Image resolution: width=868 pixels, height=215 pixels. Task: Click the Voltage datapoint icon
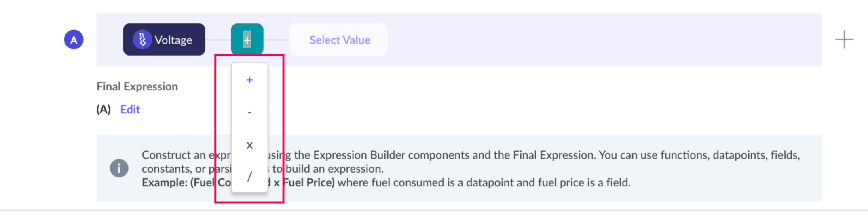coord(142,40)
